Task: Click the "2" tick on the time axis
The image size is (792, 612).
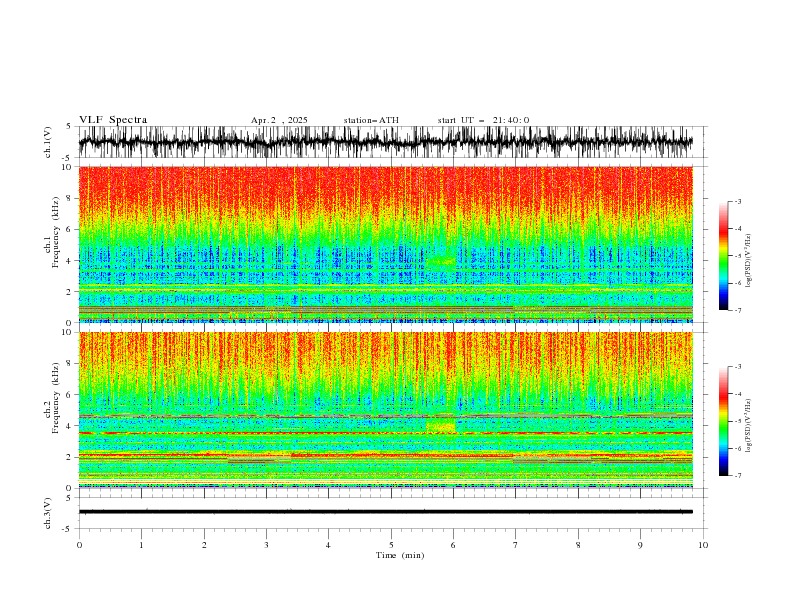Action: (204, 545)
